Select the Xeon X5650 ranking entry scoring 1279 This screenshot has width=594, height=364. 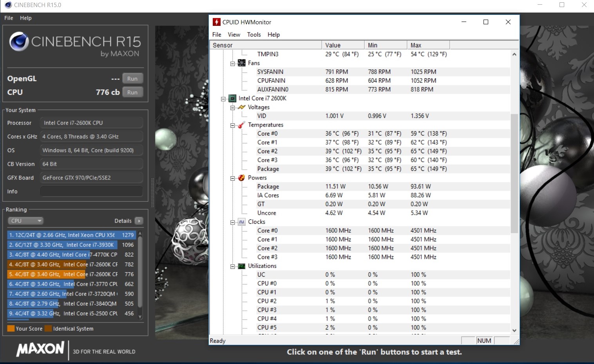coord(71,235)
